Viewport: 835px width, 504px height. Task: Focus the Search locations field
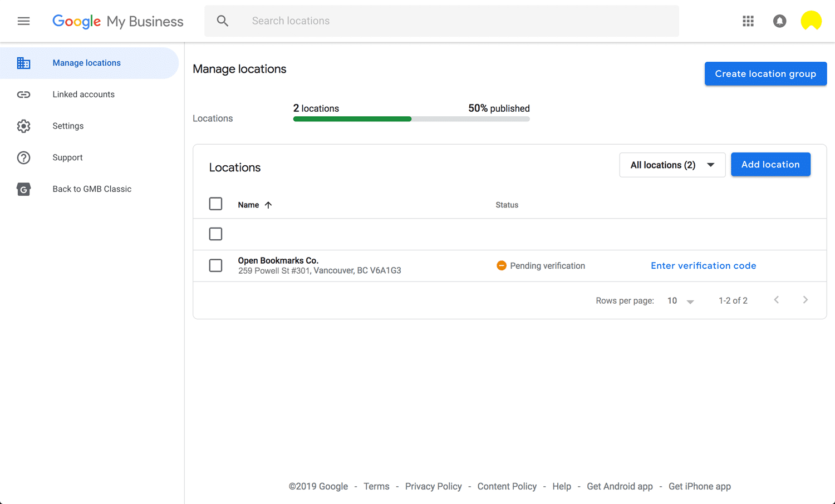tap(441, 21)
